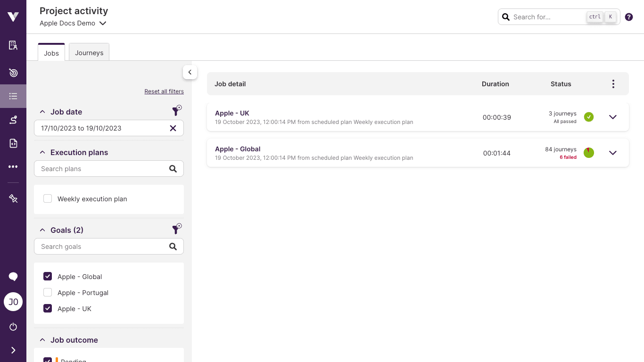Uncheck the Apple - Global goal
644x362 pixels.
tap(48, 276)
